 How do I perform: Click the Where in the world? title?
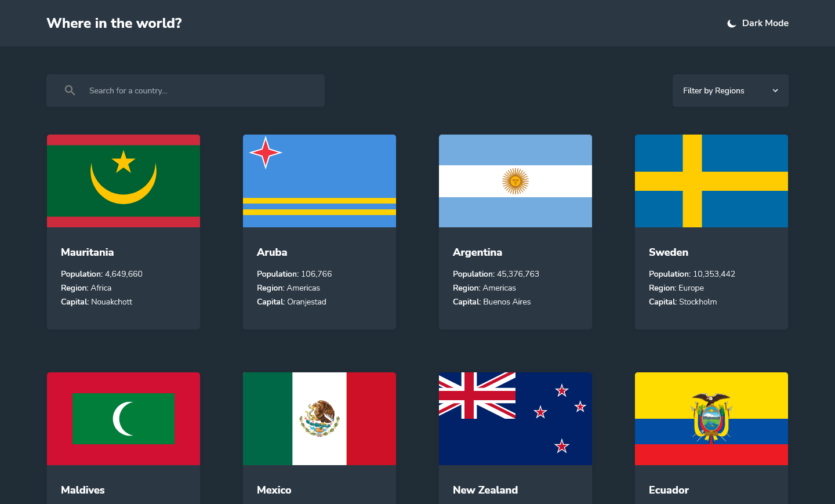coord(114,23)
